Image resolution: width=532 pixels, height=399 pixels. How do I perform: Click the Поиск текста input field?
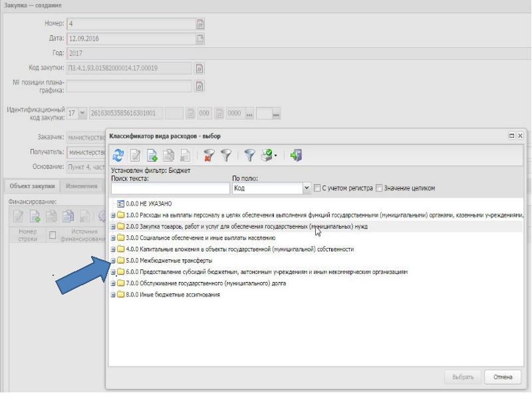coord(170,188)
